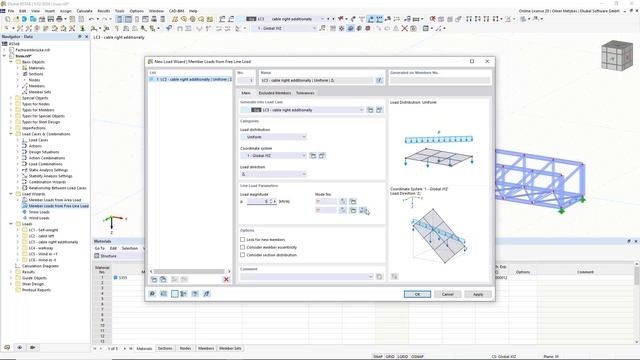Image resolution: width=640 pixels, height=360 pixels.
Task: Select Member Loads from Area Load in Navigator
Action: click(x=55, y=200)
